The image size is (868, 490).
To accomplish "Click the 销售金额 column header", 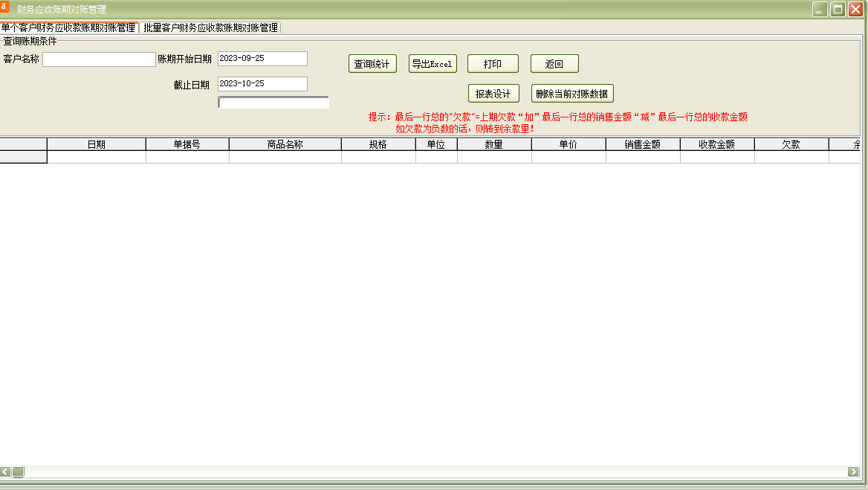I will tap(643, 144).
